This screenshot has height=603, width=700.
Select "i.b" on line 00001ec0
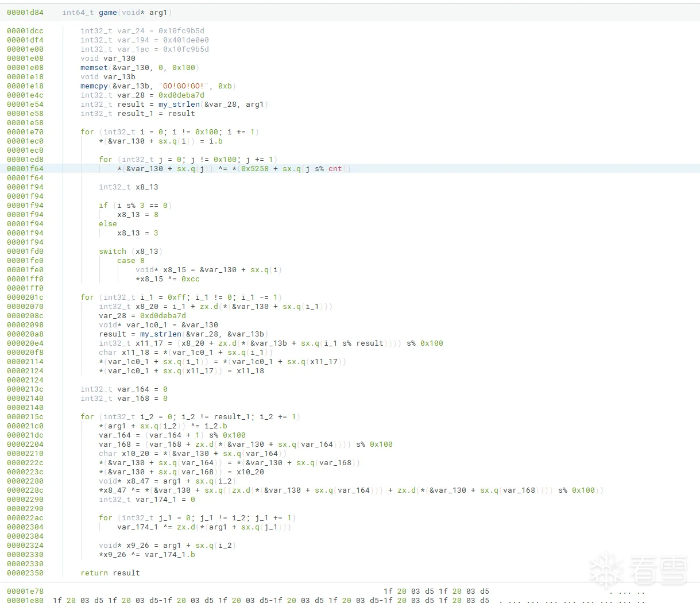coord(216,141)
